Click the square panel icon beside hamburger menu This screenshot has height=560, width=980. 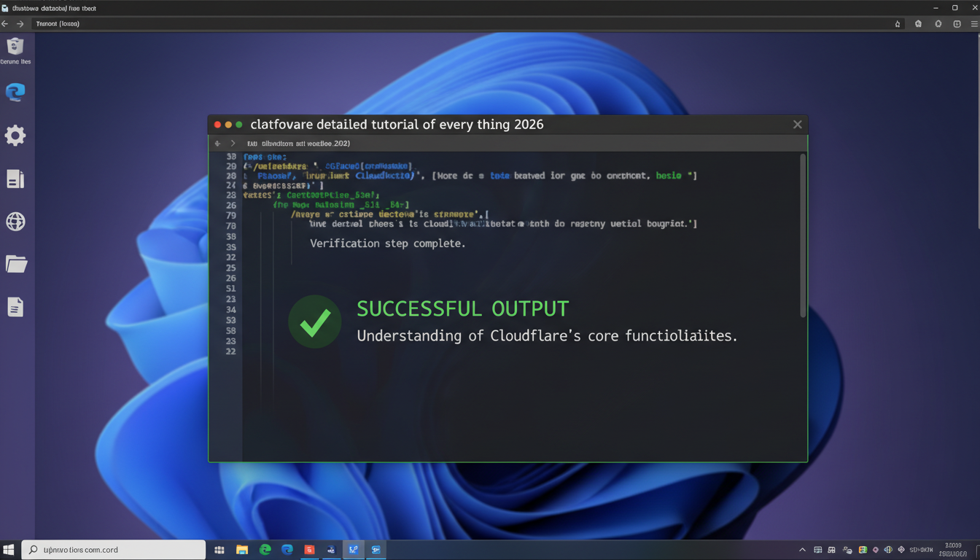coord(957,24)
